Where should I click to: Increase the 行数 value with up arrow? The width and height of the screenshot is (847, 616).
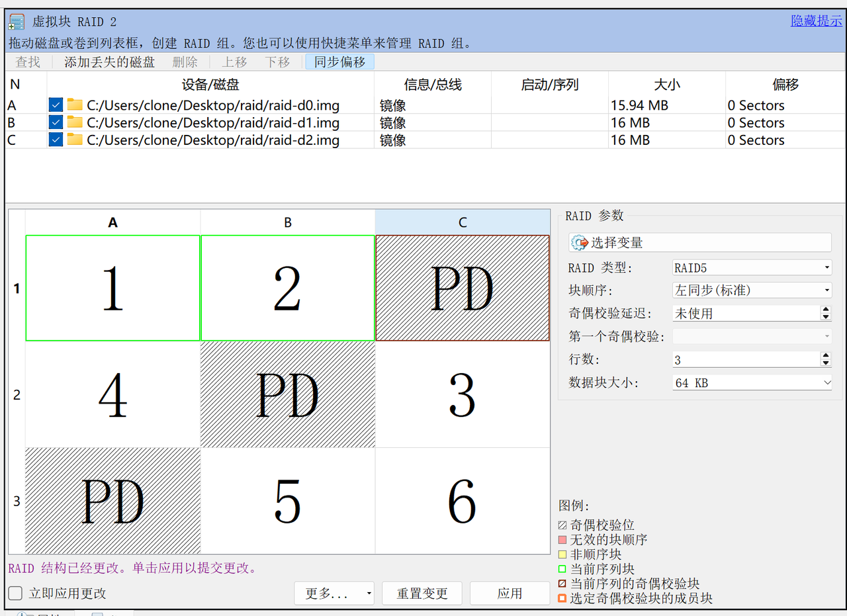pos(825,355)
